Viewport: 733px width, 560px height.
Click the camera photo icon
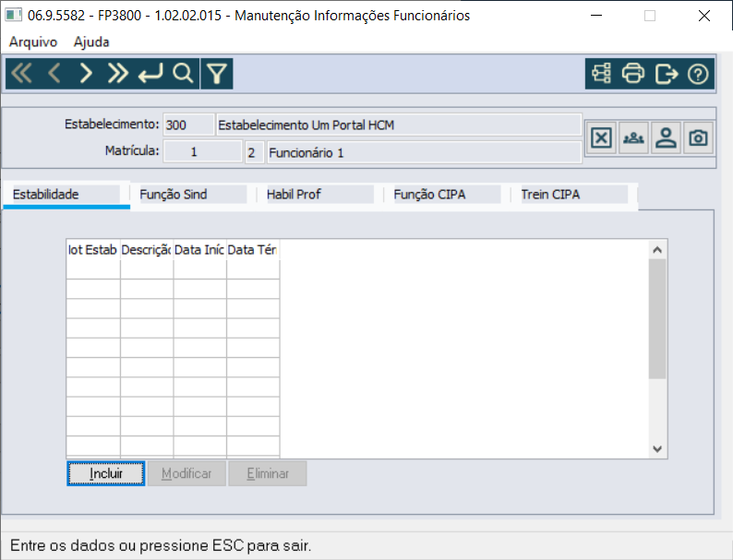coord(698,137)
